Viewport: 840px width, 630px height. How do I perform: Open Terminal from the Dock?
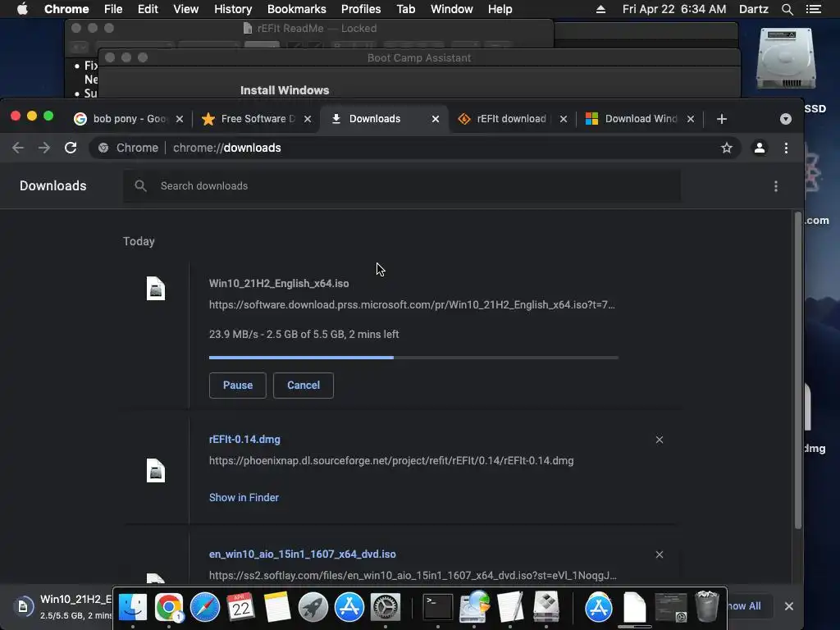point(438,608)
